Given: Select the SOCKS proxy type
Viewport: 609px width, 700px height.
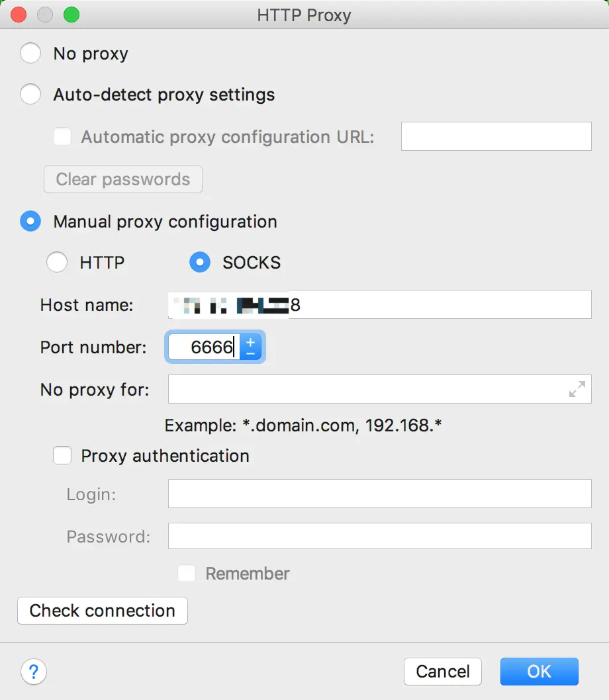Looking at the screenshot, I should (x=200, y=263).
